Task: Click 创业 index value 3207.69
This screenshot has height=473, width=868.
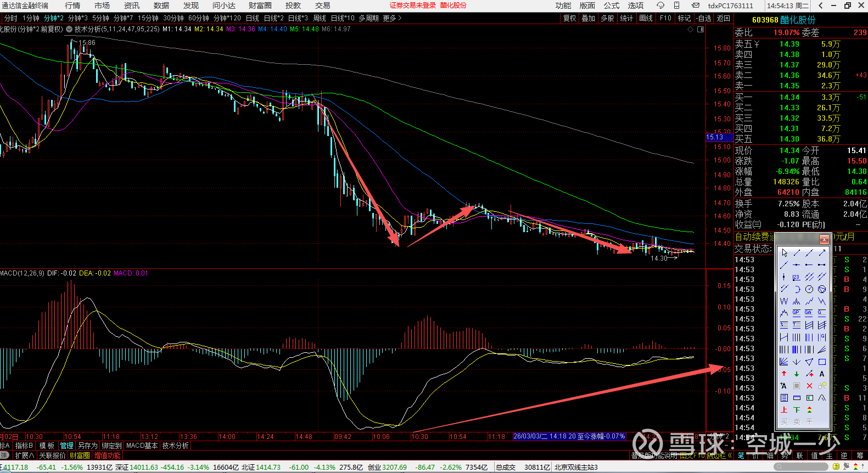Action: [x=395, y=468]
